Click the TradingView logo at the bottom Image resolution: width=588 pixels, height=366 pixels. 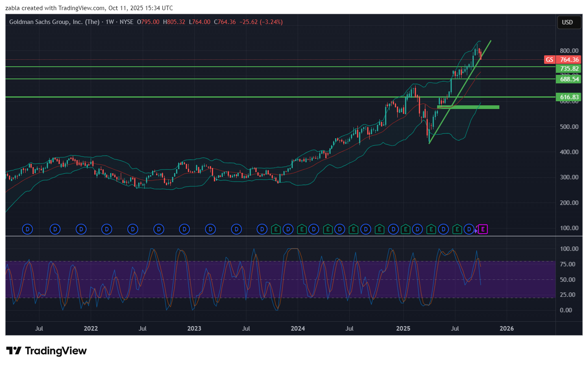pos(46,351)
